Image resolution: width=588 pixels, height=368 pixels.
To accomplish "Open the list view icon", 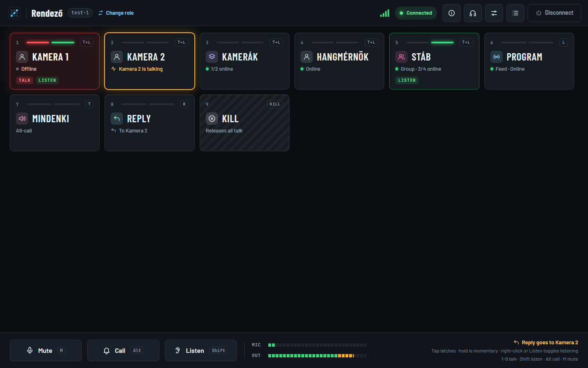I will (515, 13).
